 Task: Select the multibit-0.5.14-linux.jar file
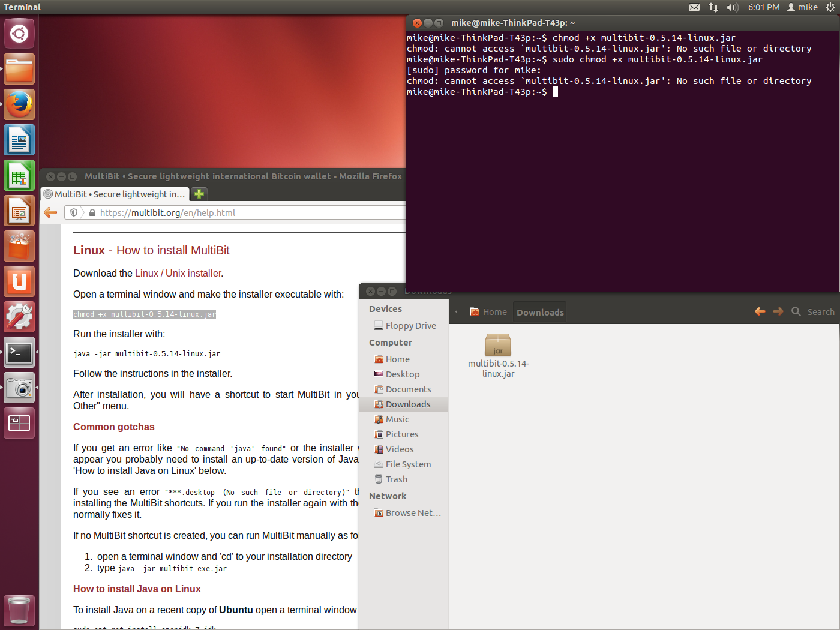click(x=498, y=356)
